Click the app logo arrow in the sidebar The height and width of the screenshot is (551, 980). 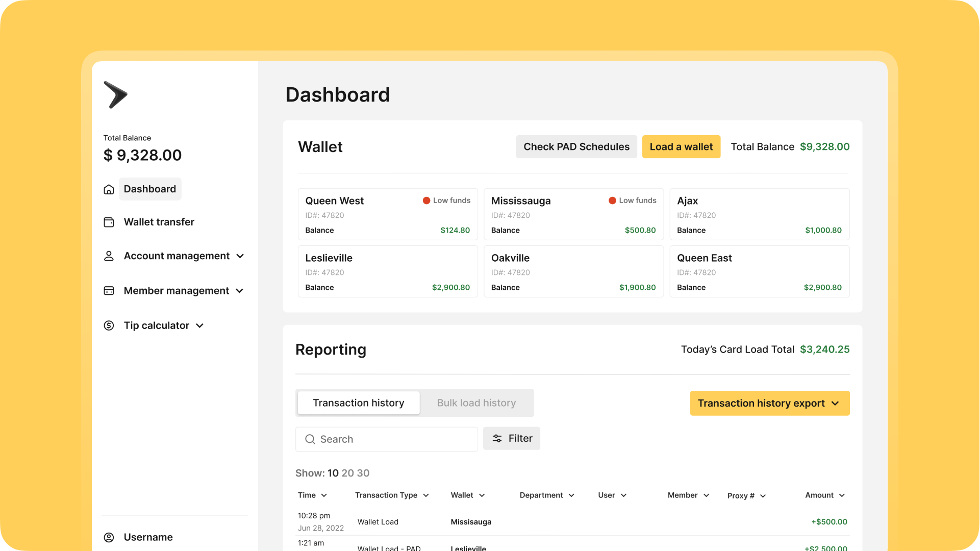[116, 94]
